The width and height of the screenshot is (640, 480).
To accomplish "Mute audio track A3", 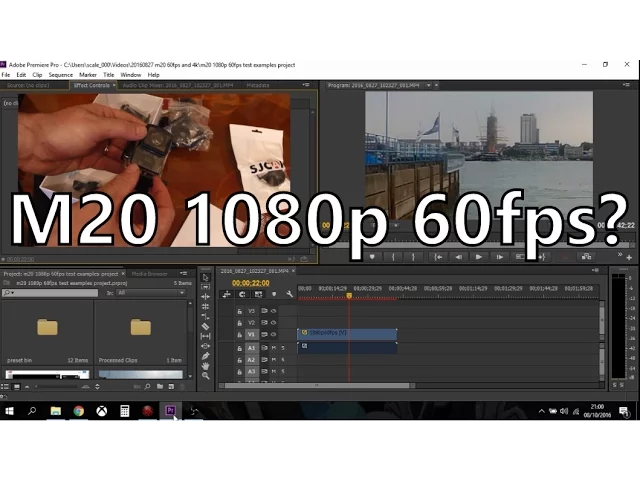I will coord(274,372).
